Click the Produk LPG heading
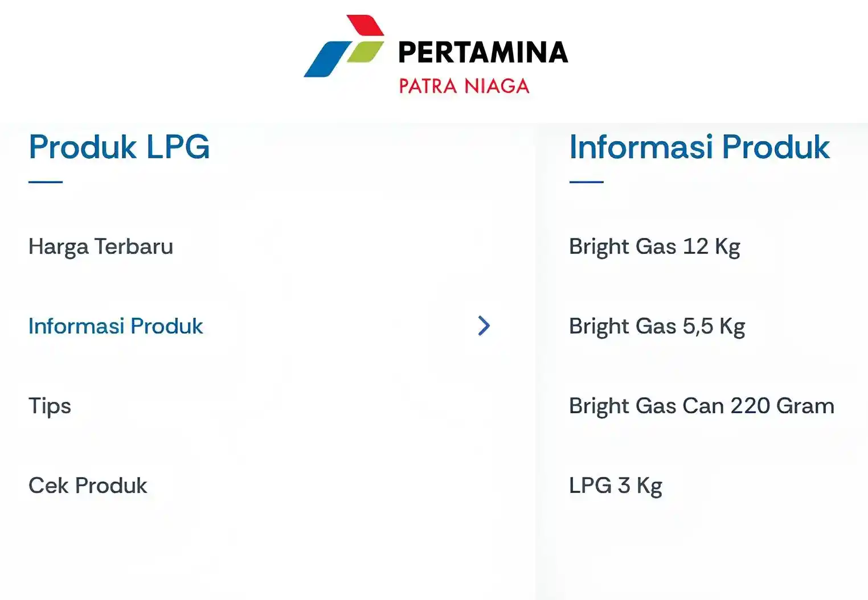Screen dimensions: 868x600 click(x=120, y=147)
